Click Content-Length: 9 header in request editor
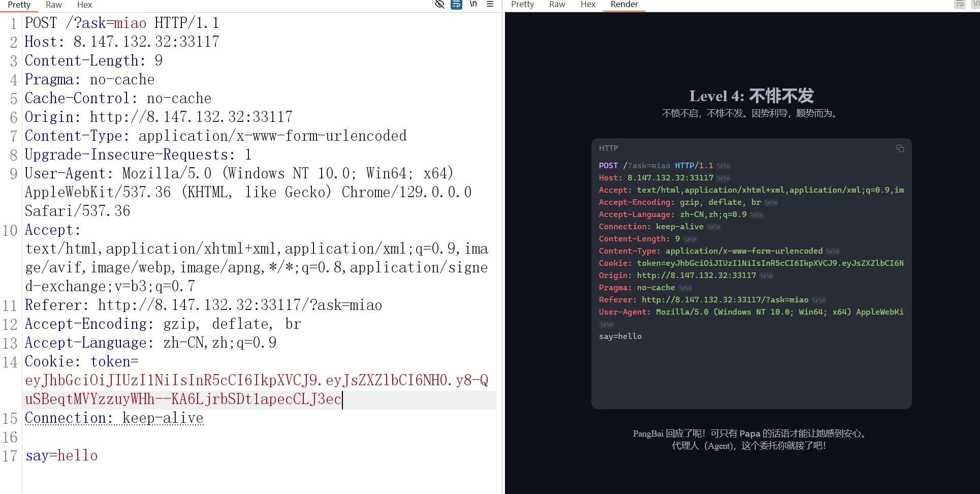 [93, 61]
